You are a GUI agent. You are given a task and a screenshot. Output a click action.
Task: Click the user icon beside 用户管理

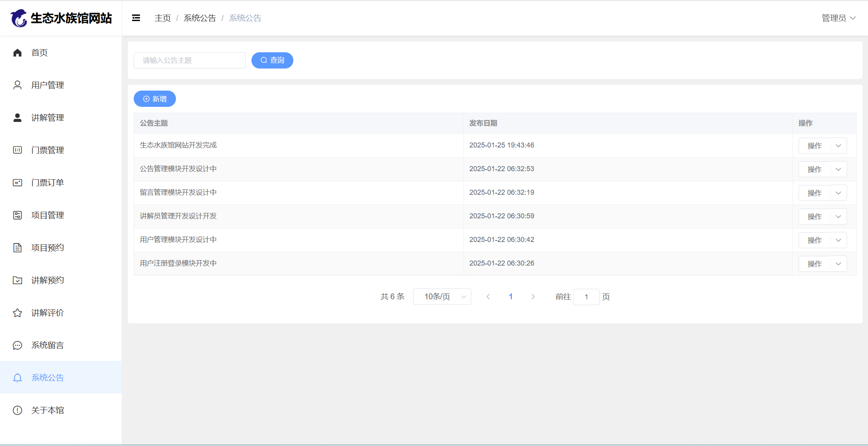[17, 85]
